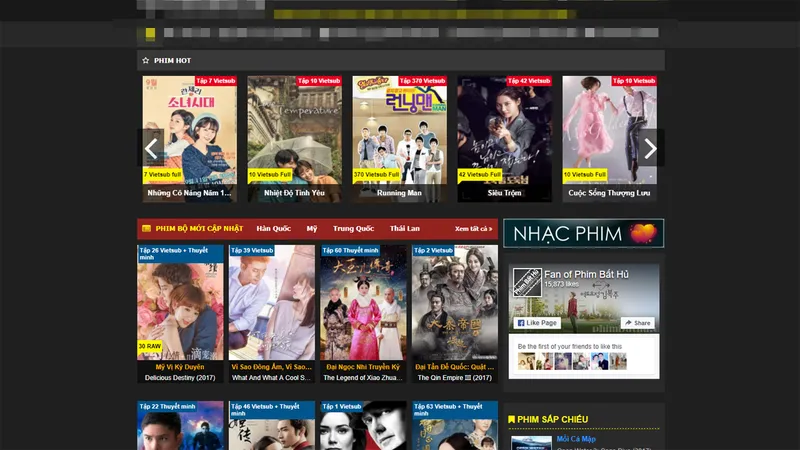Click the Tập 370 Vietsub badge
This screenshot has width=800, height=450.
pyautogui.click(x=422, y=81)
